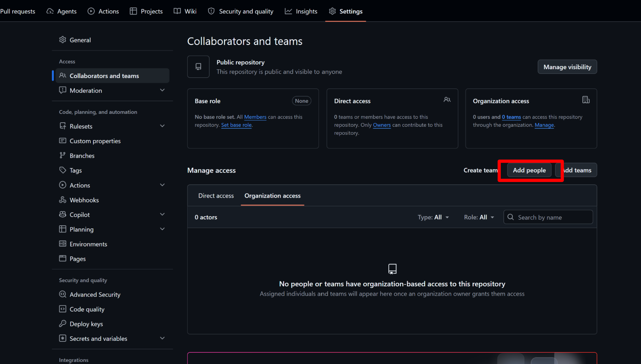
Task: Select the Organization access tab
Action: (272, 196)
